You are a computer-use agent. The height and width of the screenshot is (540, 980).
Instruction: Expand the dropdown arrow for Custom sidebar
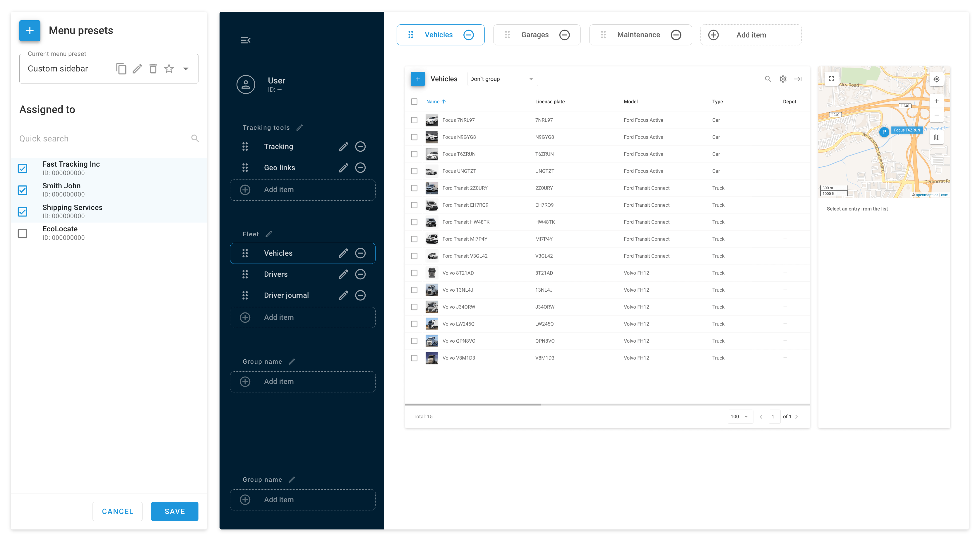tap(187, 69)
